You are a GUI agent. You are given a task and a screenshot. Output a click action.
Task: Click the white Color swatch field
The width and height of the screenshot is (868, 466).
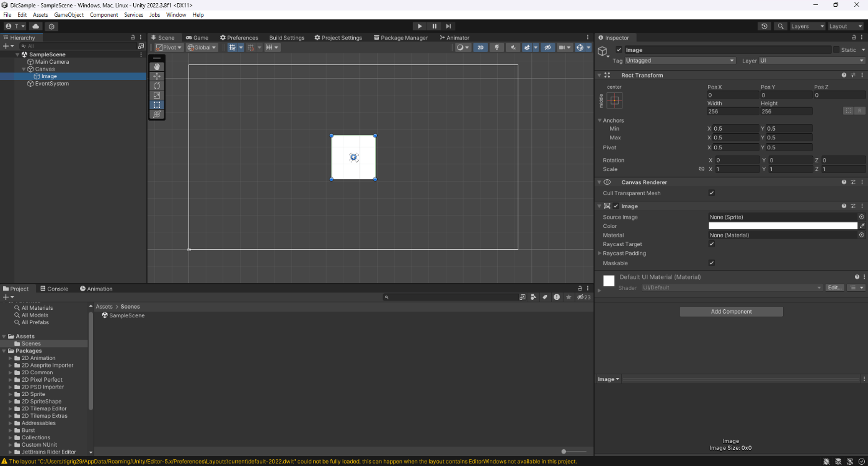click(782, 226)
